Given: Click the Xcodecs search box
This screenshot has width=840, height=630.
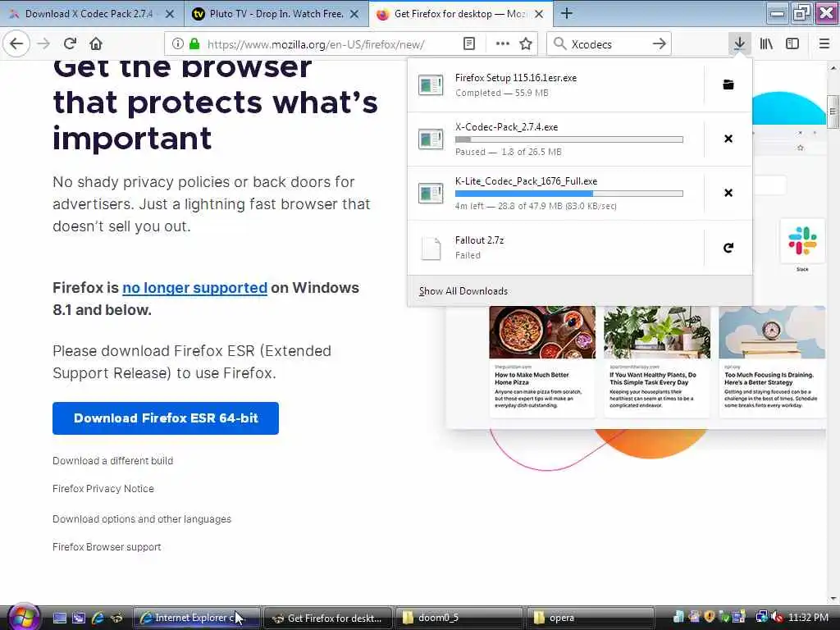Looking at the screenshot, I should (609, 44).
